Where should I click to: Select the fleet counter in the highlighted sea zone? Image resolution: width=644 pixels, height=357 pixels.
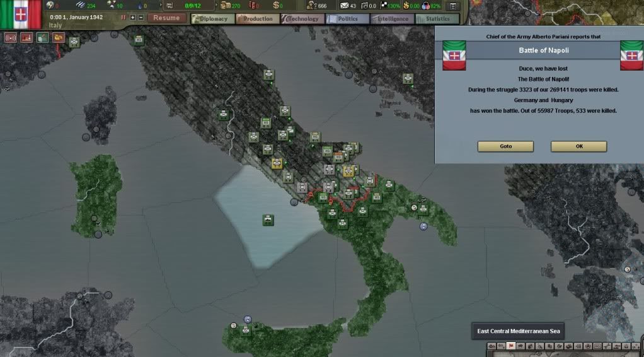[268, 220]
